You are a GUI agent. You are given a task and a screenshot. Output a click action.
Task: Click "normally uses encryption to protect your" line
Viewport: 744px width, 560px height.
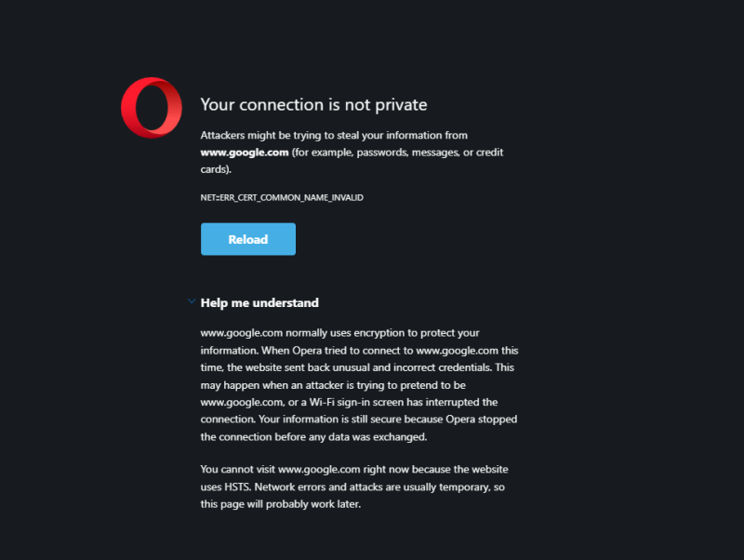coord(383,332)
